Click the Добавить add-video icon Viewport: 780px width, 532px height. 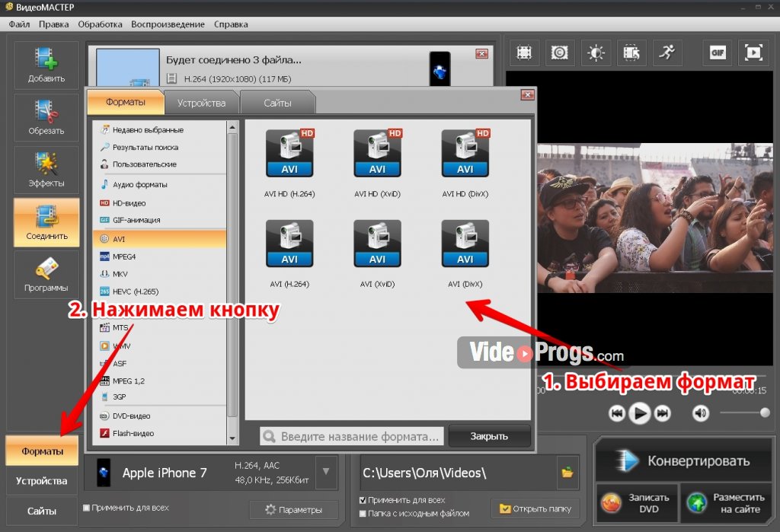46,65
